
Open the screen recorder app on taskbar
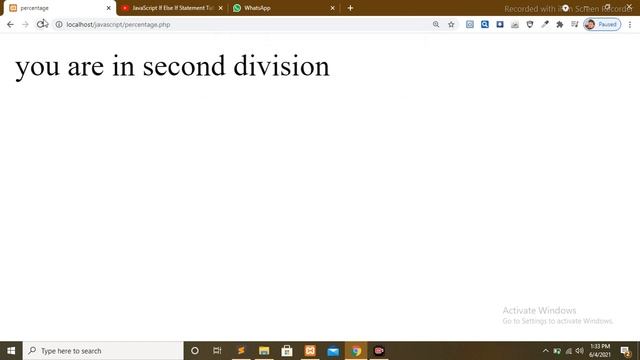point(379,351)
